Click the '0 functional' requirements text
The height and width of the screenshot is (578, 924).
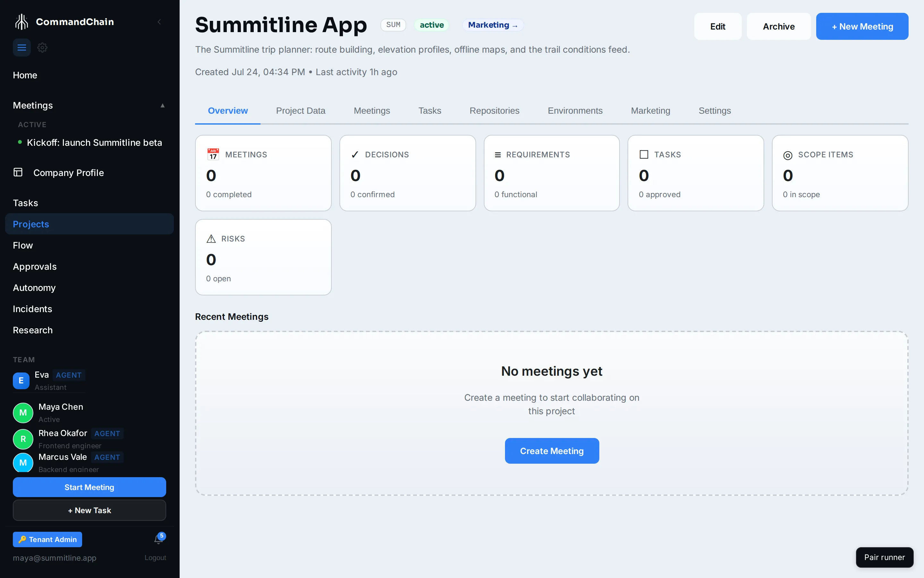(x=516, y=194)
